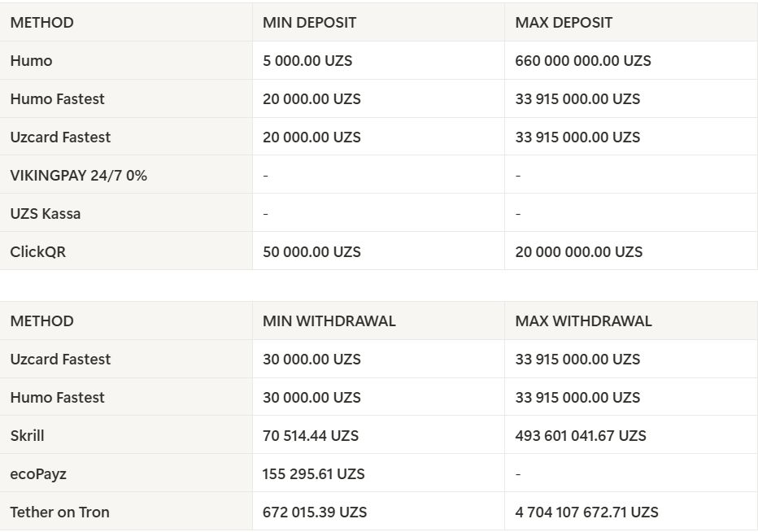758x532 pixels.
Task: Select the VIKINGPAY 24/7 0% row
Action: pos(78,176)
